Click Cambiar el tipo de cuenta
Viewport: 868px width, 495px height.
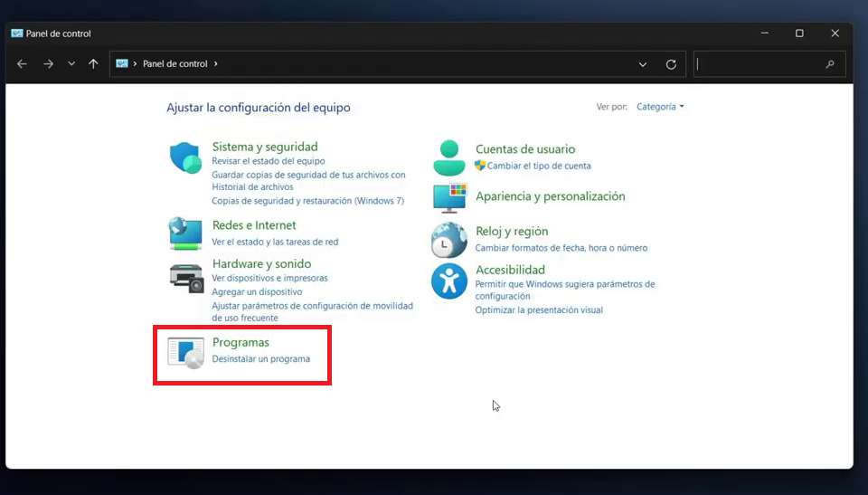click(539, 166)
